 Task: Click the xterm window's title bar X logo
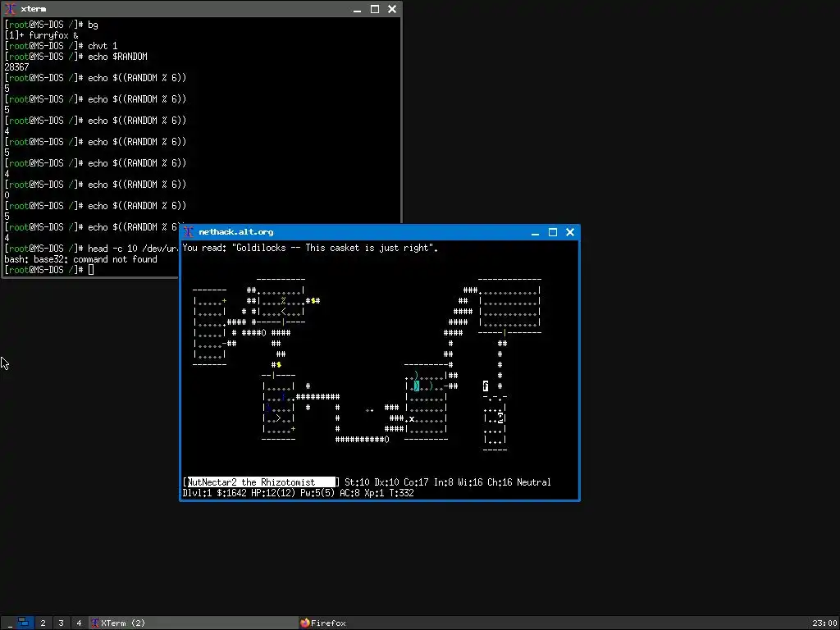pos(10,9)
